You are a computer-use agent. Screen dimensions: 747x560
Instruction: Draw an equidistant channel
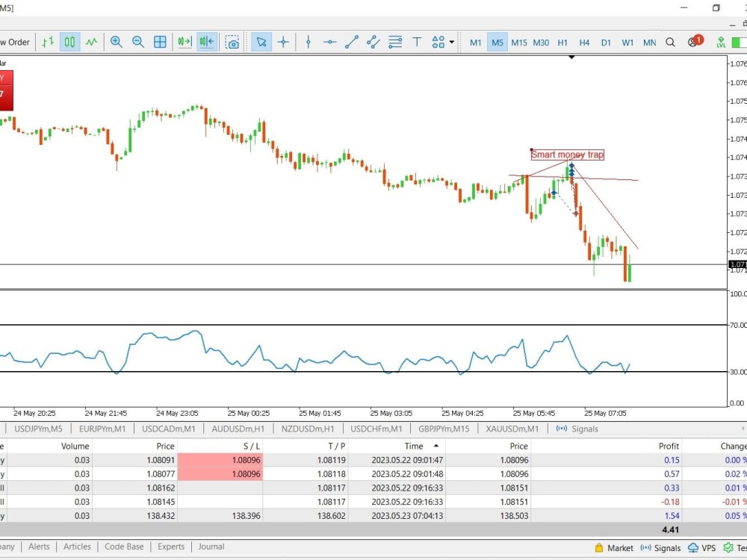coord(373,42)
